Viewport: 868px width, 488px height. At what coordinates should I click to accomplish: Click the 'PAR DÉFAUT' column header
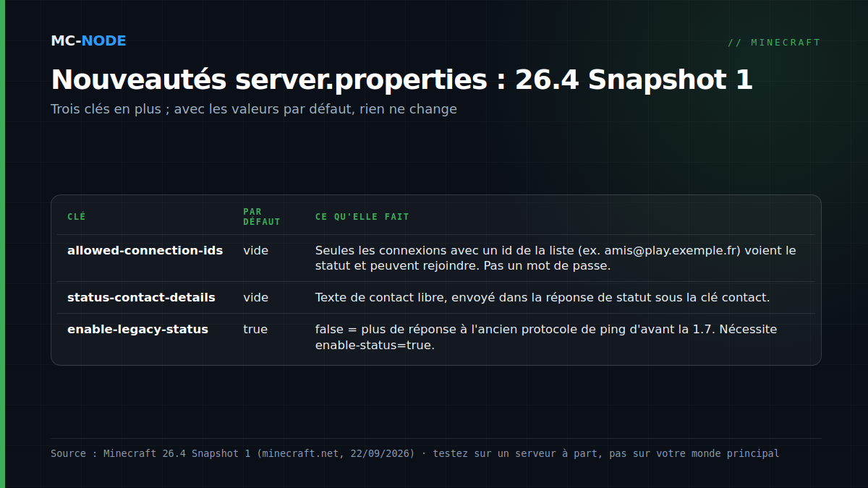click(x=262, y=217)
